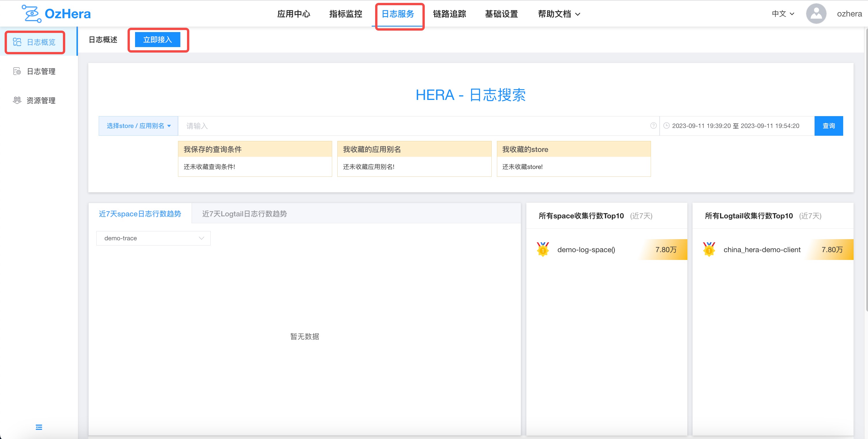The width and height of the screenshot is (868, 439).
Task: Click the date range picker field
Action: pos(737,126)
